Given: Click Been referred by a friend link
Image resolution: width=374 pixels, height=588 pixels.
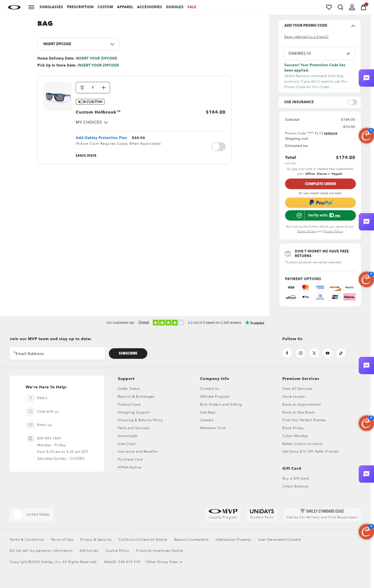Looking at the screenshot, I should point(307,37).
